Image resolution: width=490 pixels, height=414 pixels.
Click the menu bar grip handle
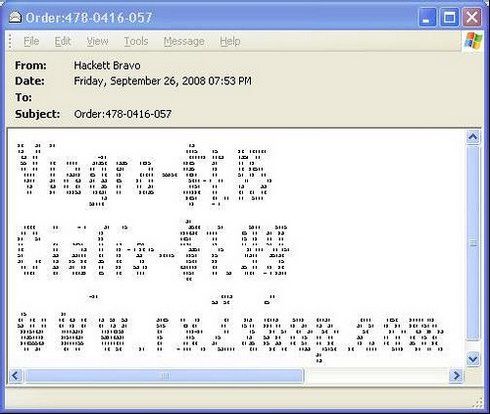click(10, 41)
